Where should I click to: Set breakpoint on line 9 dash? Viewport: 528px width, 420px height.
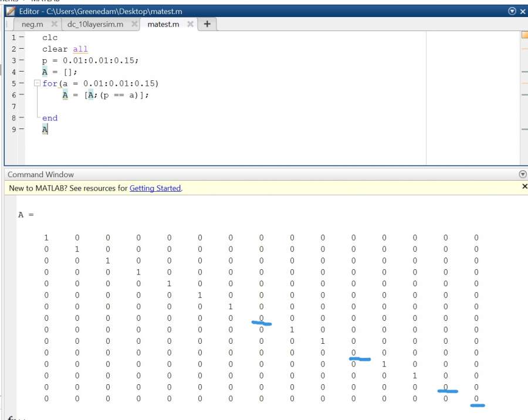(22, 128)
